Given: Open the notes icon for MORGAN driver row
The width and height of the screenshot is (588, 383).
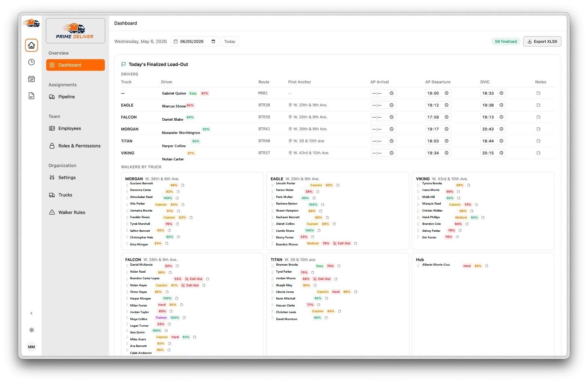Looking at the screenshot, I should pyautogui.click(x=538, y=129).
